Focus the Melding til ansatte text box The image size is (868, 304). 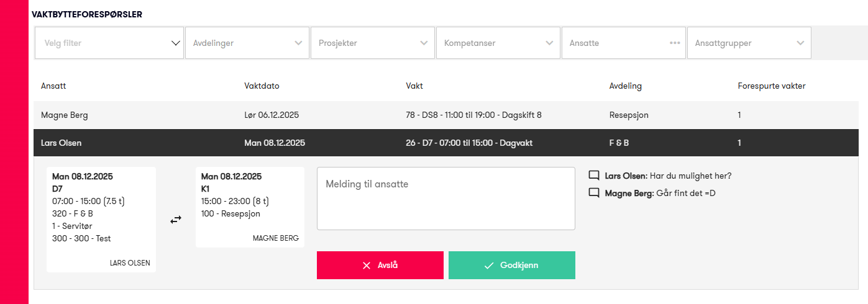click(446, 199)
